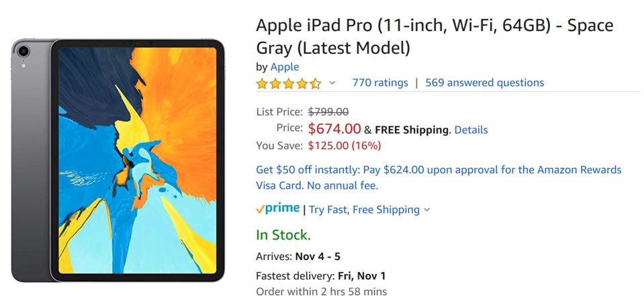Screen dimensions: 644x305
Task: Click the Order within countdown text
Action: [321, 292]
